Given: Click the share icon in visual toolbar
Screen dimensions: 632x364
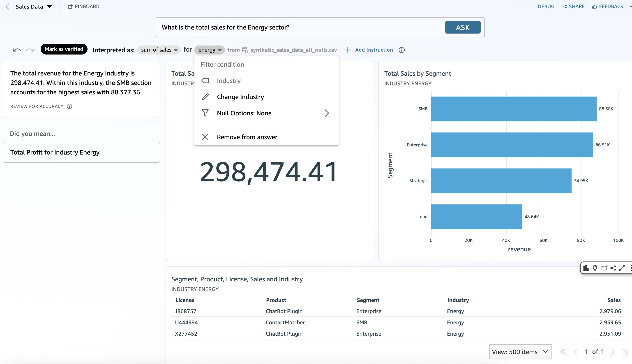Looking at the screenshot, I should pos(613,268).
